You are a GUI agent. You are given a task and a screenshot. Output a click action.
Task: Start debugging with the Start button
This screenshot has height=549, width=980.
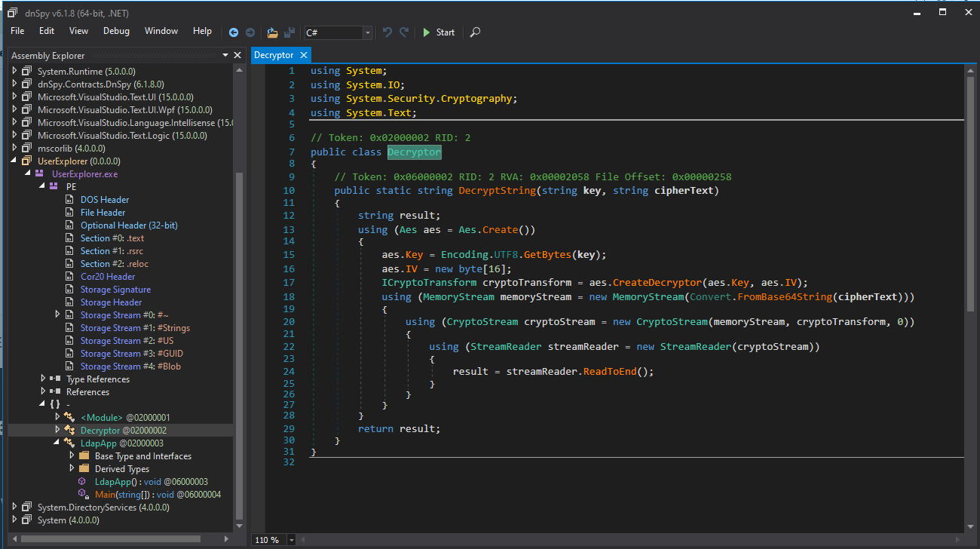[x=438, y=32]
